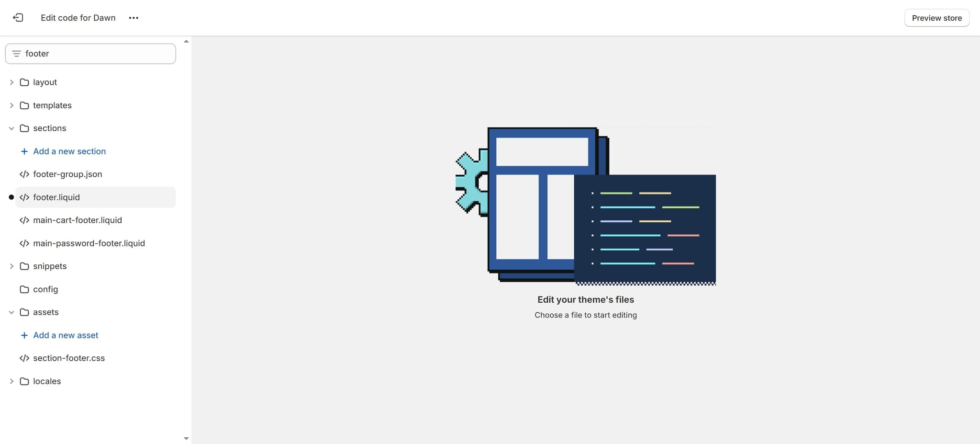Click the folder icon next to snippets

point(24,266)
